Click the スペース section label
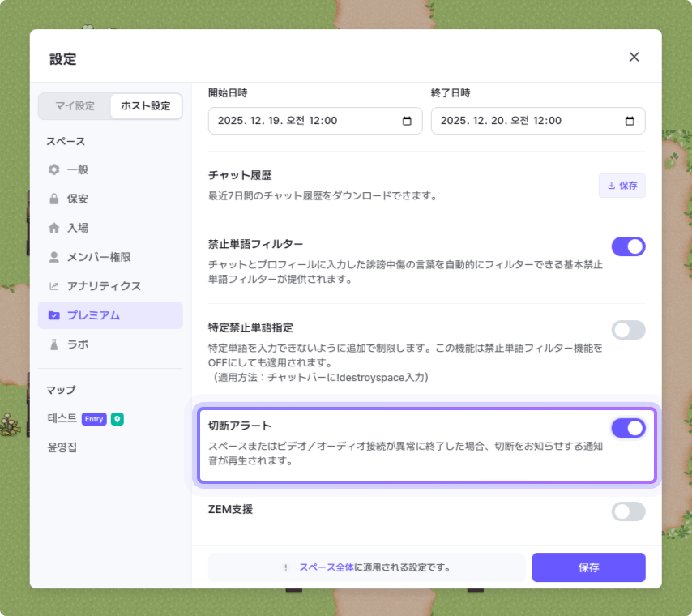Image resolution: width=692 pixels, height=616 pixels. coord(66,141)
